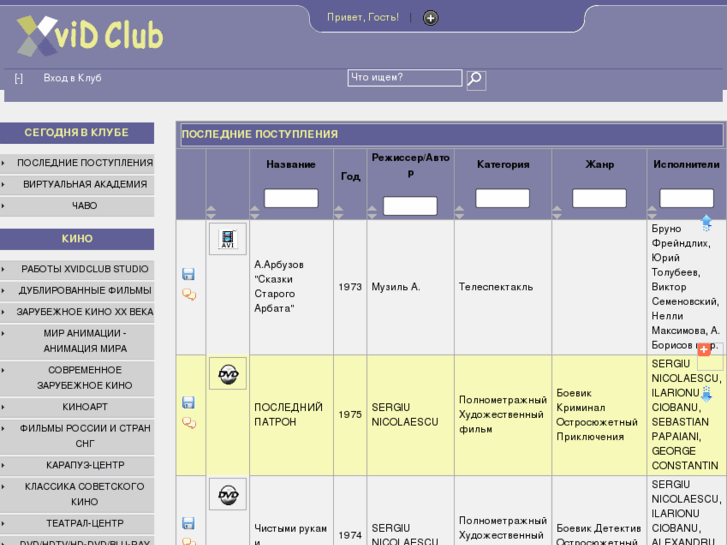Sort by the Категория column arrows
Screen dimensions: 727x545
[459, 212]
